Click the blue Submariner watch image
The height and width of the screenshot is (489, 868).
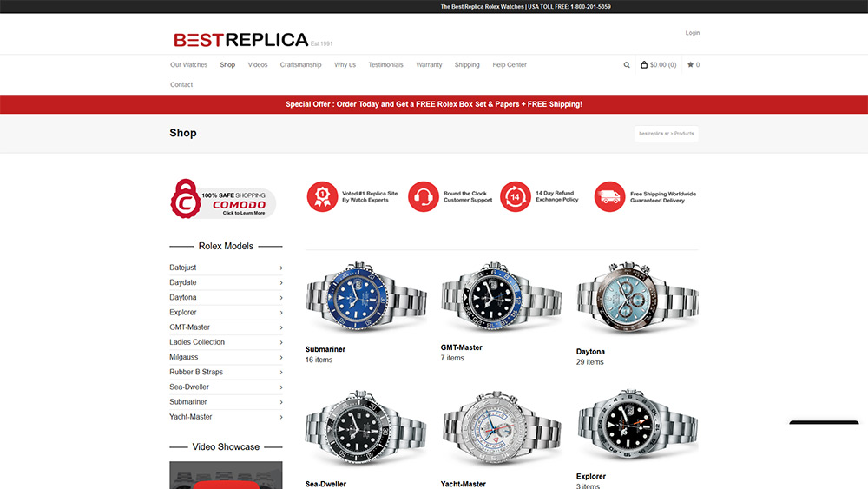pos(366,297)
